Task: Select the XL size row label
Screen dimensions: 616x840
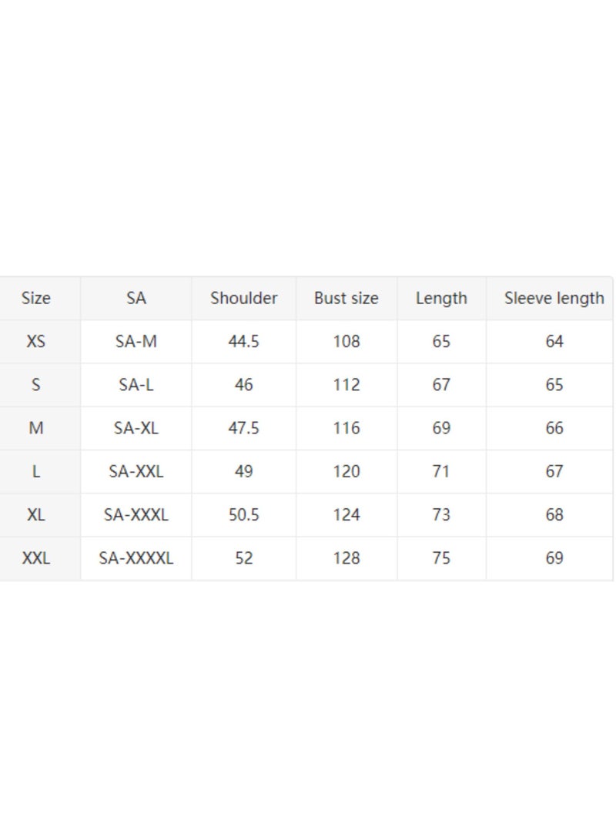Action: [x=36, y=515]
